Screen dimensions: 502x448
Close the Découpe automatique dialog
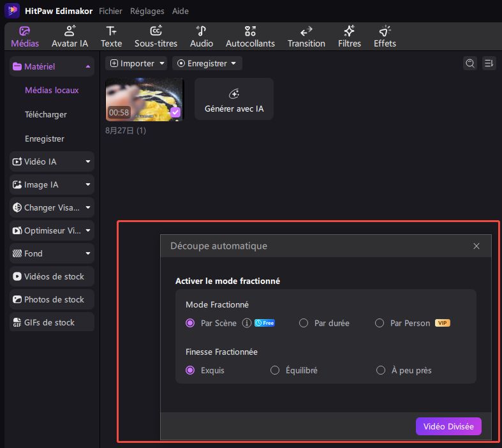(476, 246)
